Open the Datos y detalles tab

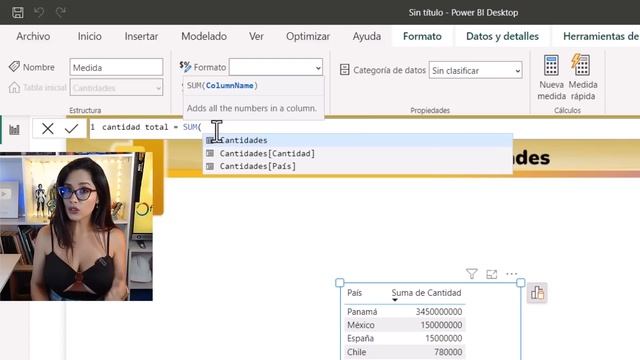[502, 36]
